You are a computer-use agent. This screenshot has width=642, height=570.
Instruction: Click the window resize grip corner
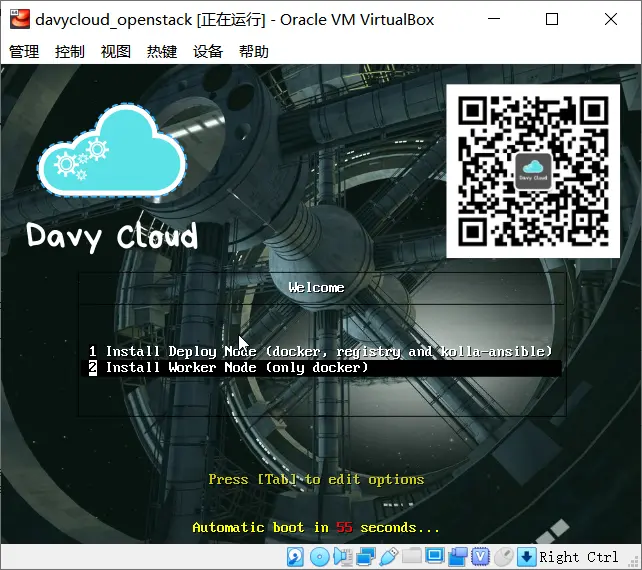tap(633, 561)
